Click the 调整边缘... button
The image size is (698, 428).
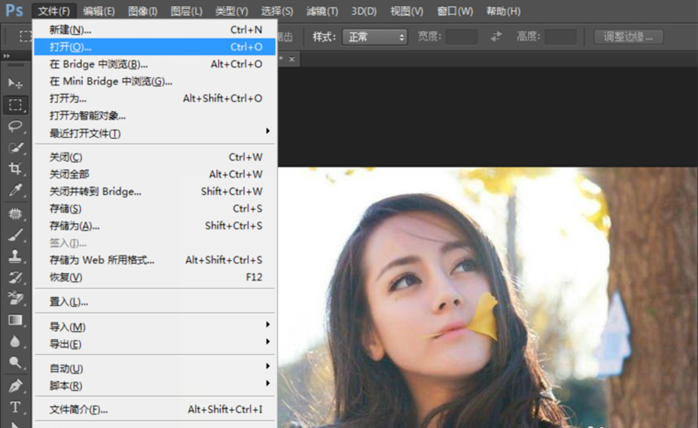[x=628, y=37]
